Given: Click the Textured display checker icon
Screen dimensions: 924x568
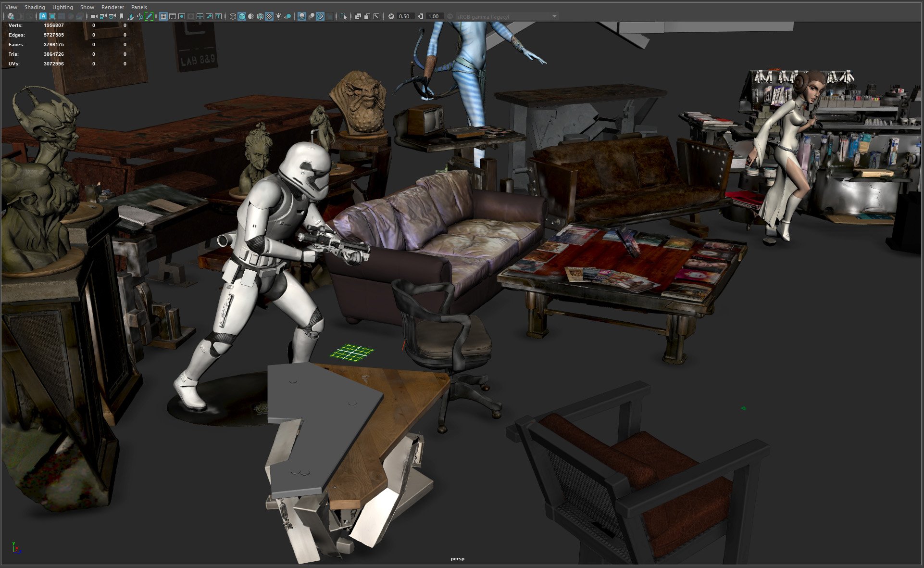Looking at the screenshot, I should pyautogui.click(x=269, y=16).
